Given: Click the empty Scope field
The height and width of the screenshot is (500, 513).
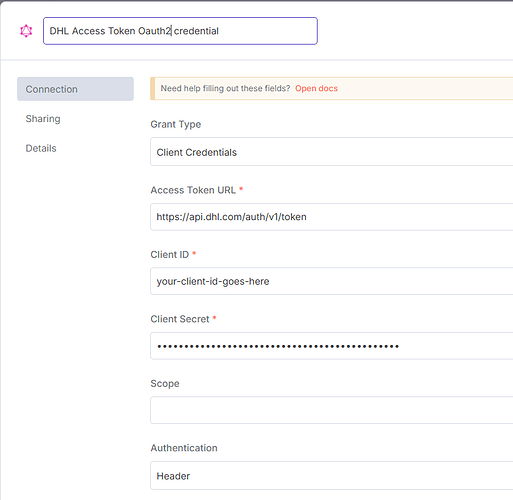Looking at the screenshot, I should point(332,410).
